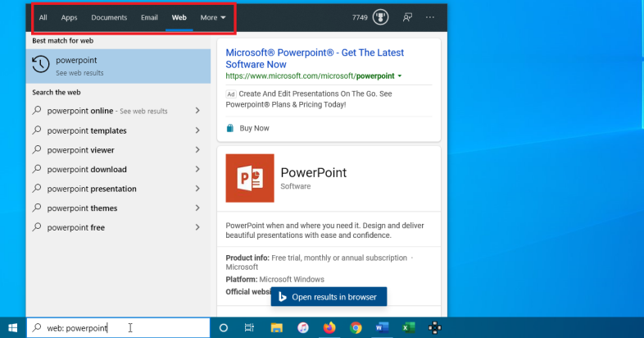
Task: Launch Google Chrome from the taskbar
Action: tap(356, 327)
